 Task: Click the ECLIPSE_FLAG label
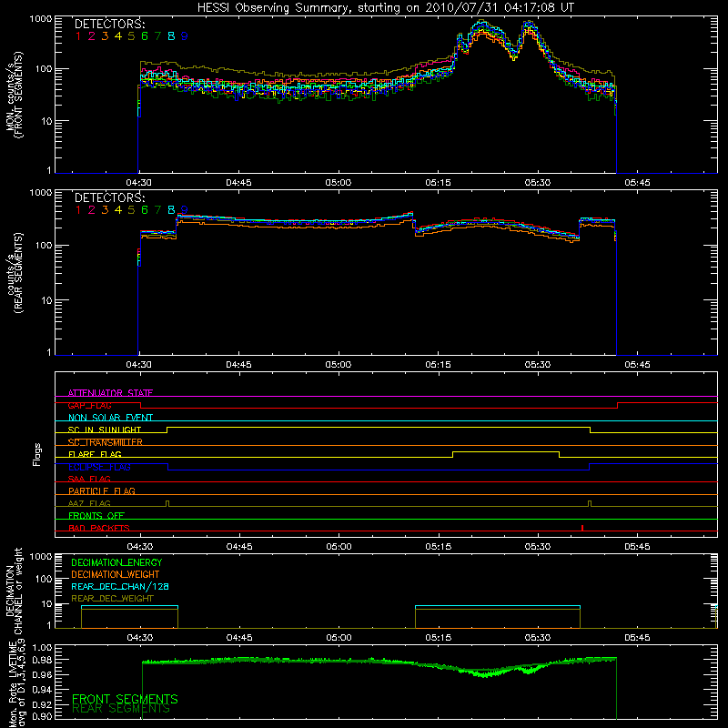99,467
